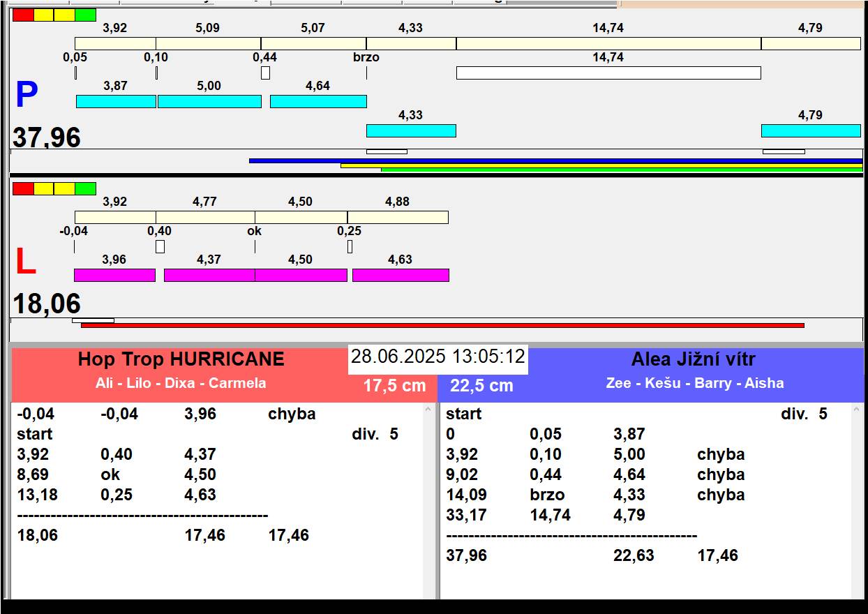Select the magenta 4,63 bar in lane L

401,275
